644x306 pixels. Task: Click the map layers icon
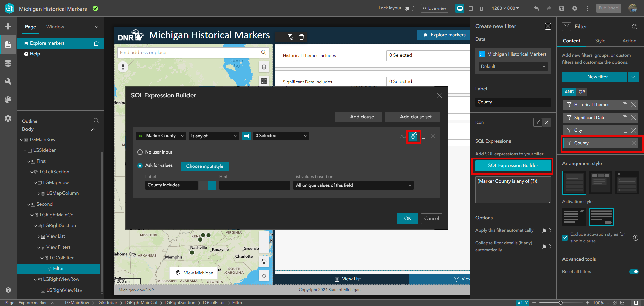(264, 67)
